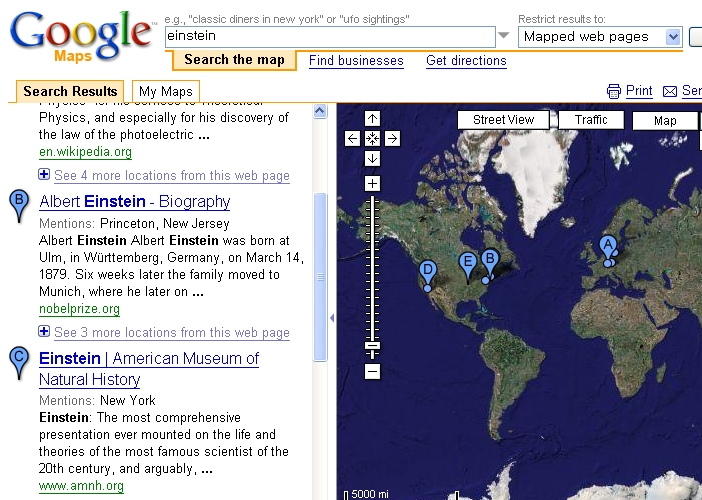Image resolution: width=702 pixels, height=500 pixels.
Task: Open 'Restrict results to' Mapped web pages dropdown
Action: coord(600,37)
